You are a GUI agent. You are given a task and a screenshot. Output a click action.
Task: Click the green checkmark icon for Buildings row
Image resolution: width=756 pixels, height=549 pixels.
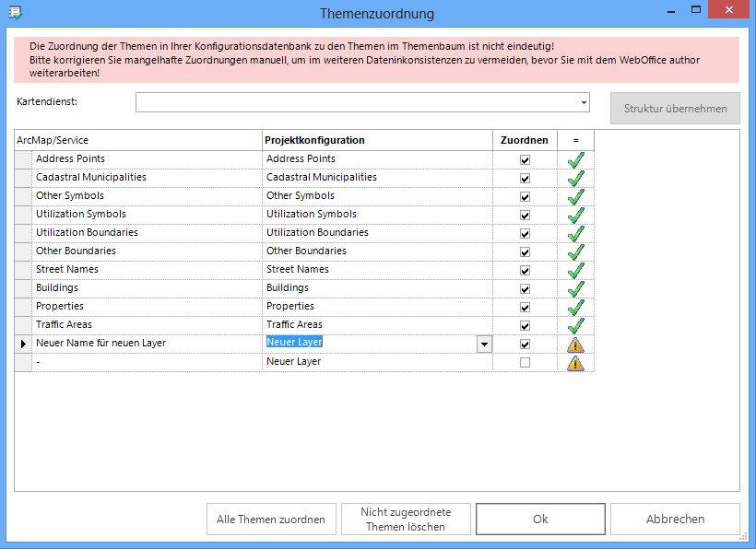click(x=576, y=288)
